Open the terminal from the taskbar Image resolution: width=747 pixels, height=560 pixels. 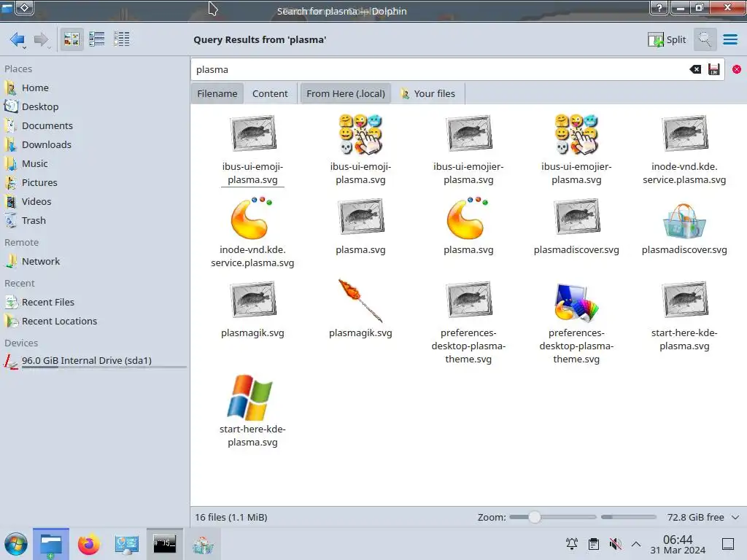pos(164,544)
